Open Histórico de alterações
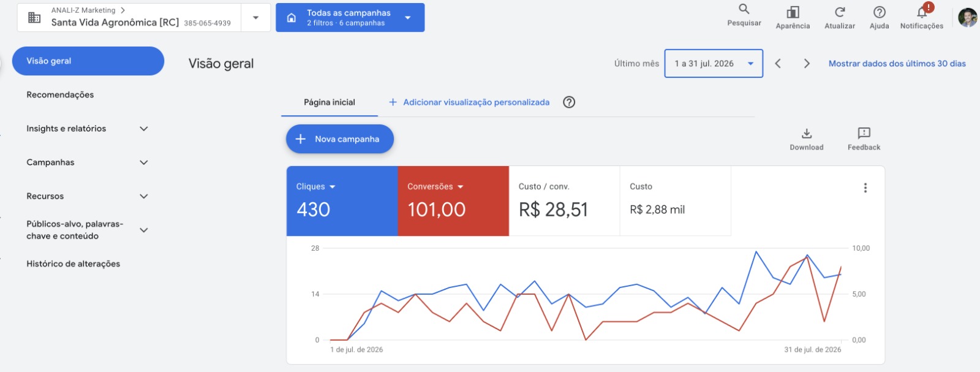 [73, 264]
